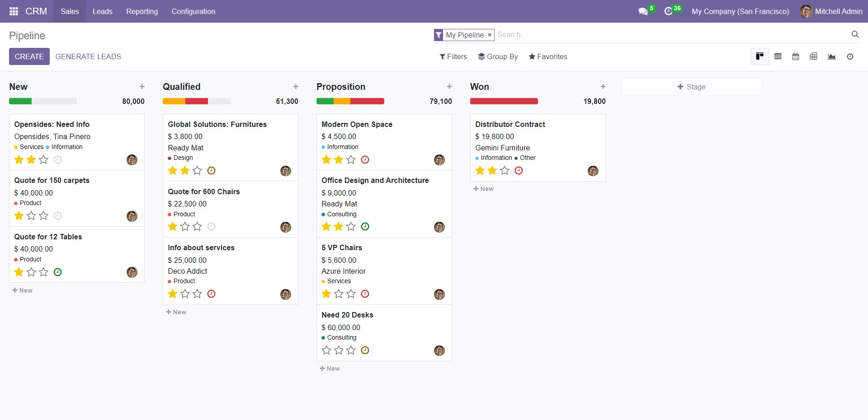
Task: Expand the Favorites dropdown
Action: tap(548, 56)
